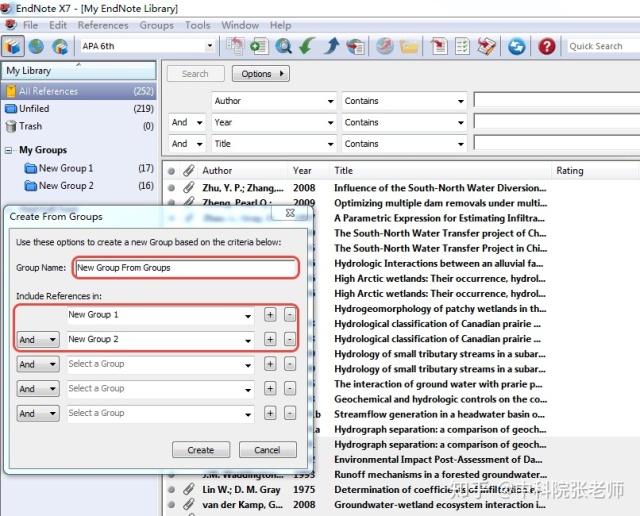
Task: Click paperclip on van der Kamp row
Action: [188, 505]
